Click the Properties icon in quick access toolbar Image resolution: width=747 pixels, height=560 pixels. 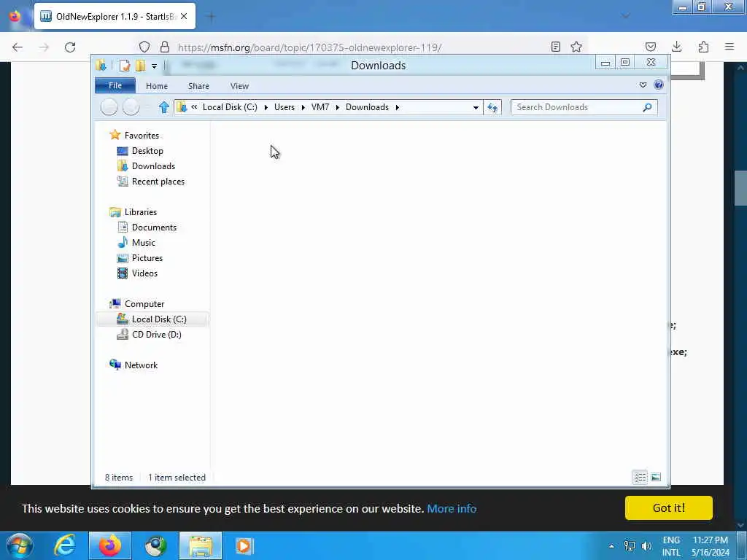click(124, 66)
